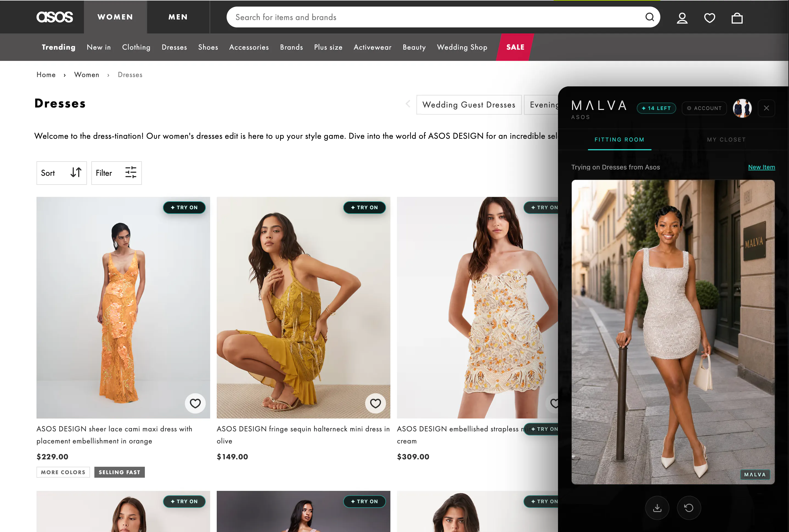Close the Malva panel
789x532 pixels.
[766, 108]
